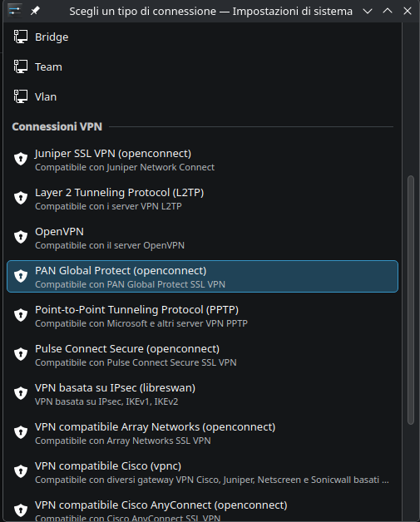
Task: Open the system settings window menu icon
Action: click(x=15, y=11)
